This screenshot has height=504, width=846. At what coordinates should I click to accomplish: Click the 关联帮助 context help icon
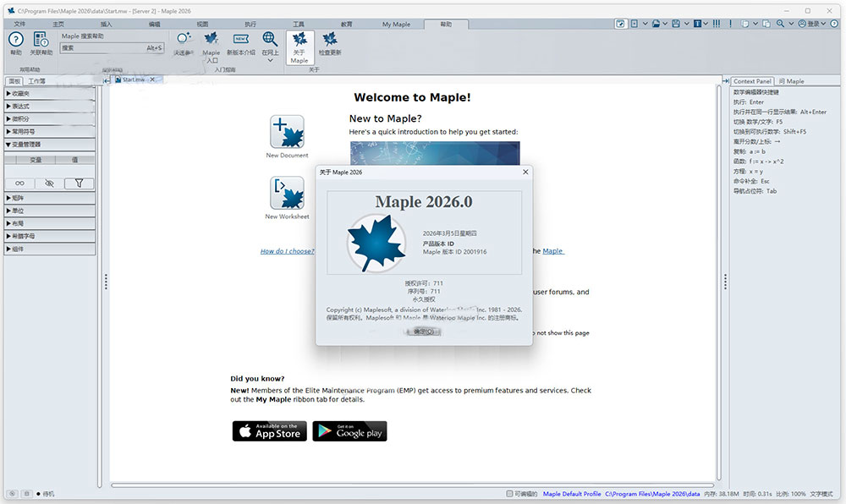[x=40, y=40]
